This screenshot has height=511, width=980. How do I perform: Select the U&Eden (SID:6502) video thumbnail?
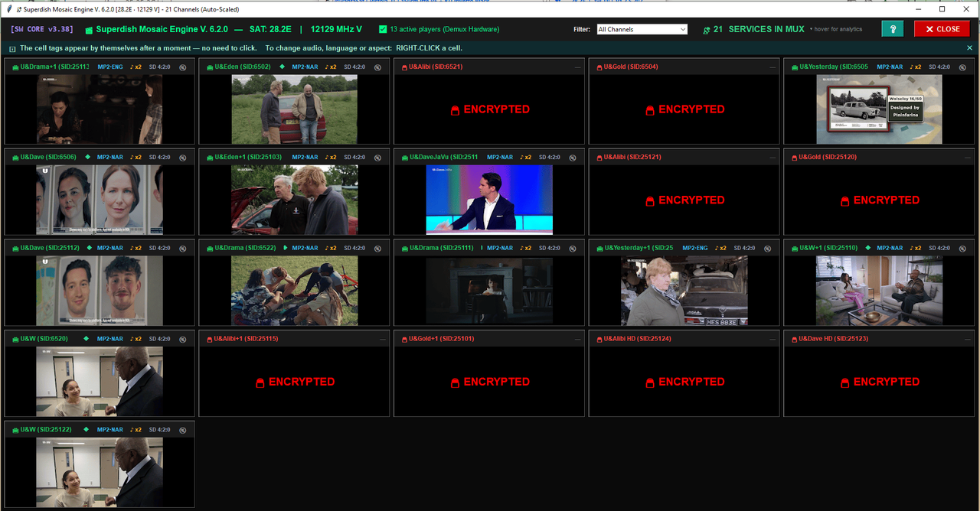[295, 109]
